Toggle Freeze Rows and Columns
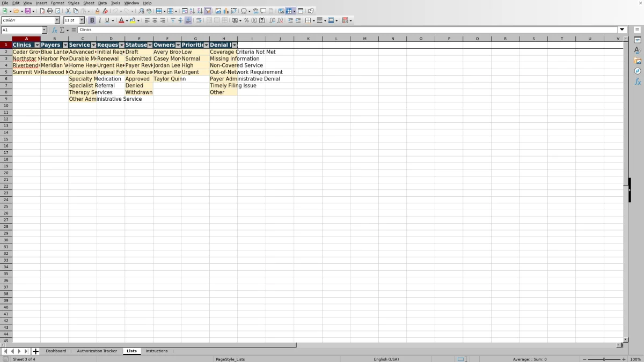Viewport: 644px width, 362px height. pos(289,11)
